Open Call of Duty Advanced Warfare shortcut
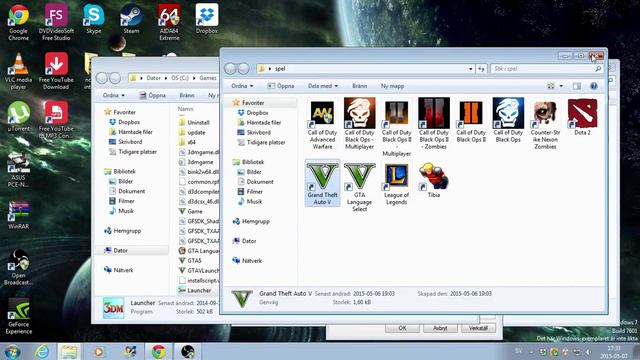Screen dimensions: 640x360 tap(322, 124)
